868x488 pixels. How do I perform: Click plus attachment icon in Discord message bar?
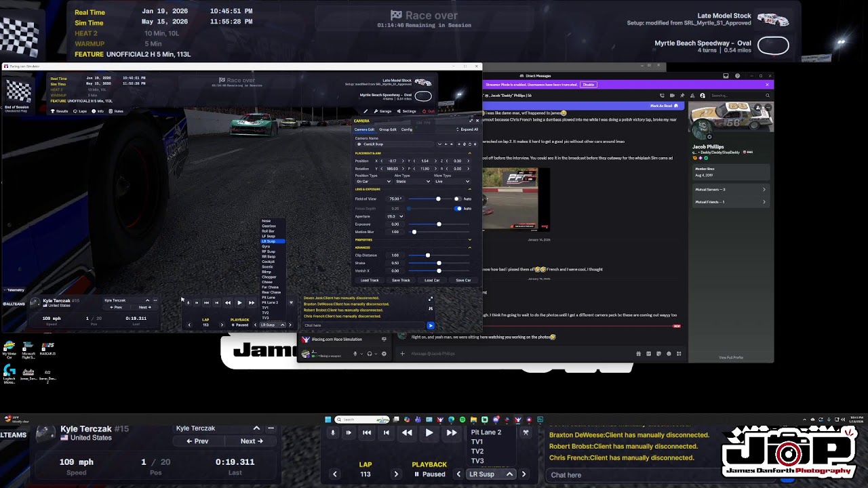pyautogui.click(x=402, y=354)
